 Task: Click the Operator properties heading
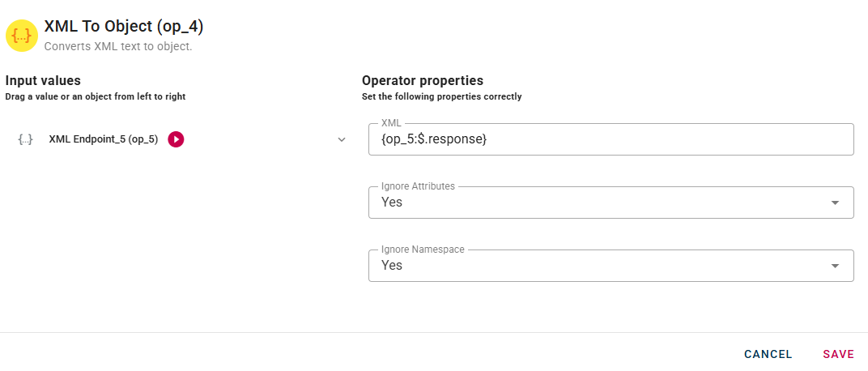[x=423, y=80]
